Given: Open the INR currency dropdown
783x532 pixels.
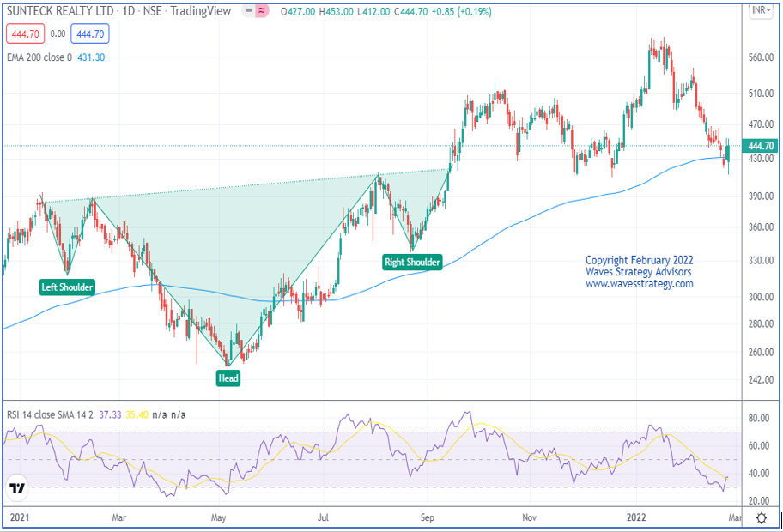Looking at the screenshot, I should click(761, 10).
